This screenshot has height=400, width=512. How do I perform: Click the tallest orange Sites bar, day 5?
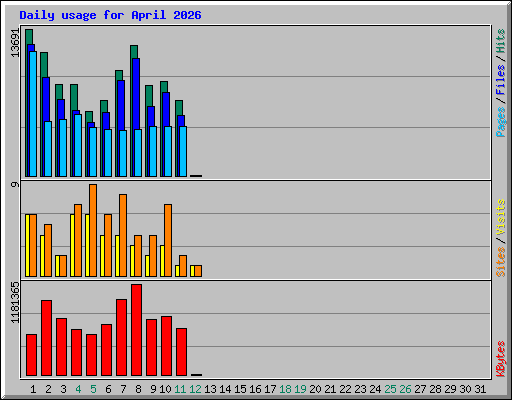[93, 230]
